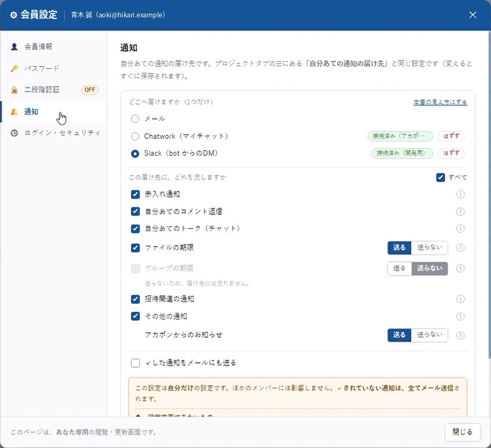Click the OFF badge on 二段階認証
491x448 pixels.
pos(89,90)
